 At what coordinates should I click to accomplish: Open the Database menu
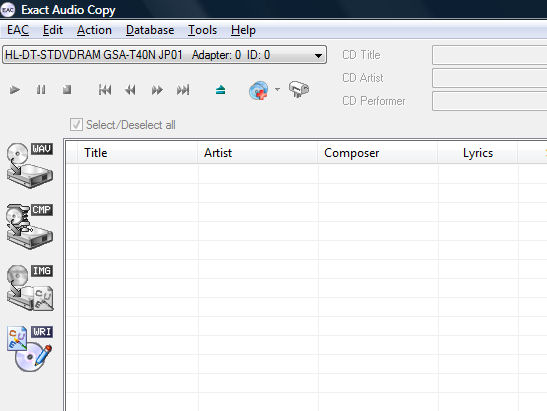click(150, 30)
